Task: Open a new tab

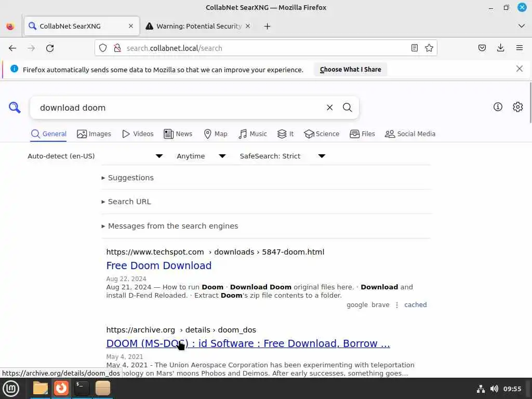Action: [268, 26]
